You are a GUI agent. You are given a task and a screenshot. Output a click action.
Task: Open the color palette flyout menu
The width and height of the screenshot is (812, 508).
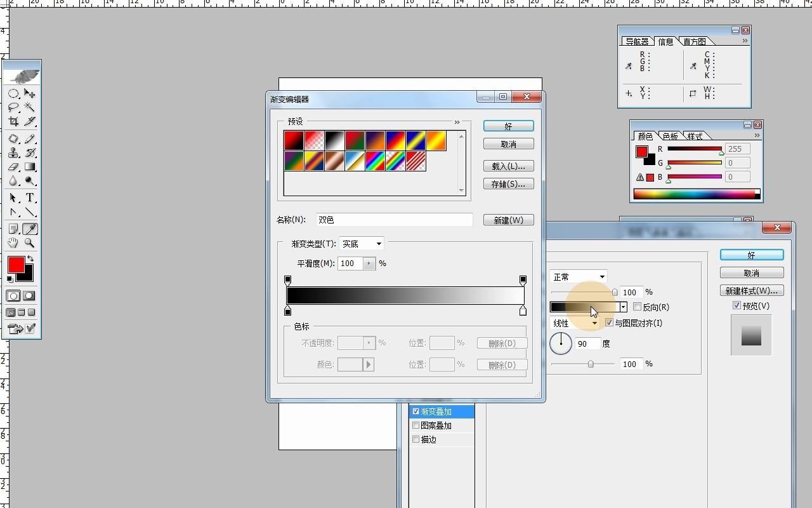pos(757,135)
